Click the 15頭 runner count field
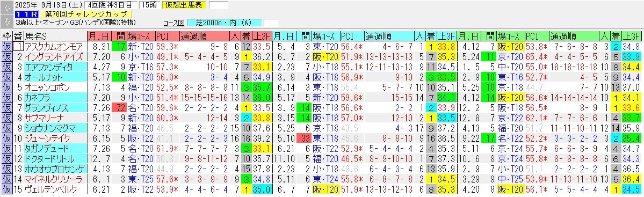The width and height of the screenshot is (644, 197). point(147,5)
